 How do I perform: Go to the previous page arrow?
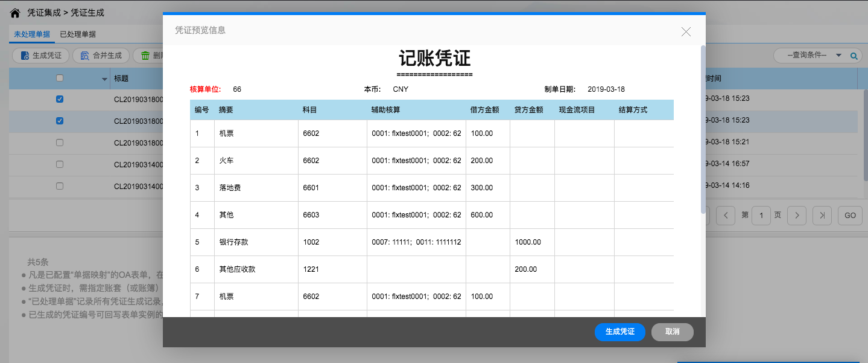click(726, 216)
